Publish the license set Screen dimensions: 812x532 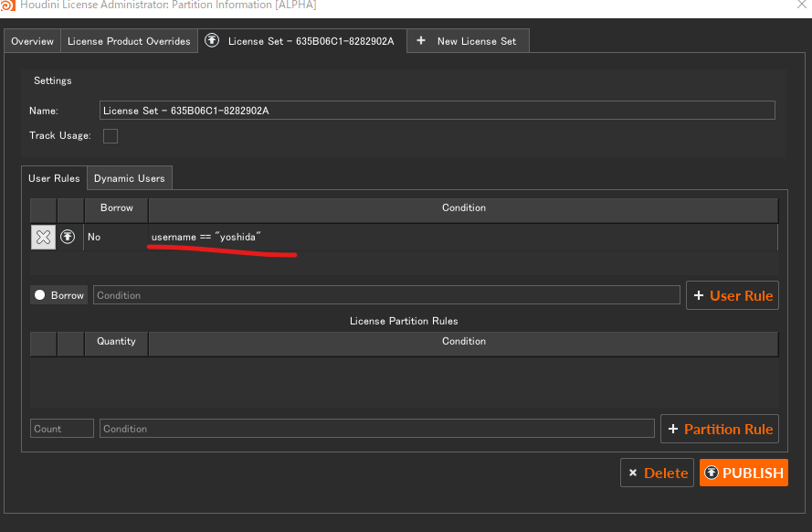click(743, 473)
